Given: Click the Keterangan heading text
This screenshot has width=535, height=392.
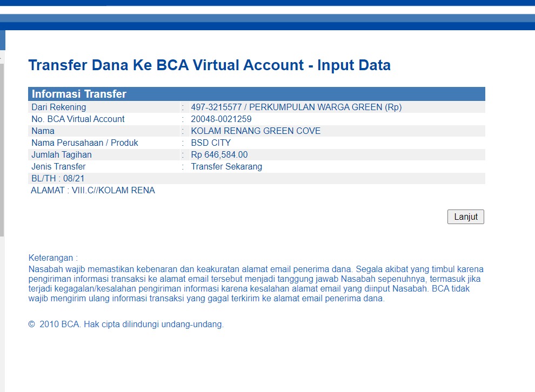Looking at the screenshot, I should [x=53, y=258].
